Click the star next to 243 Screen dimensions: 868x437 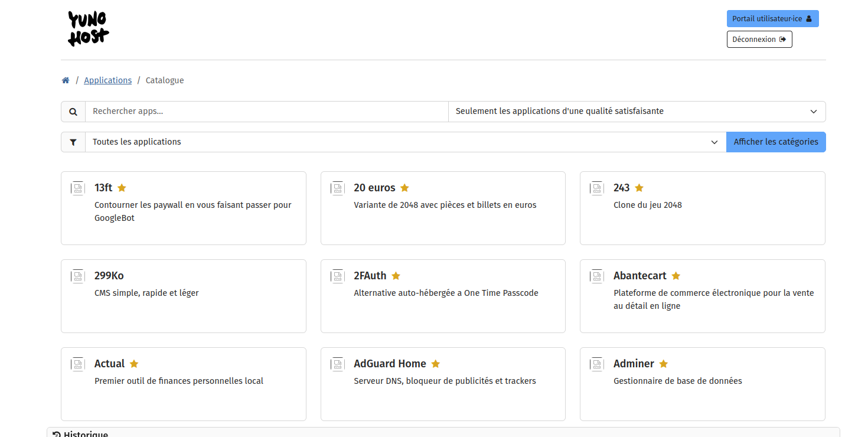coord(639,188)
